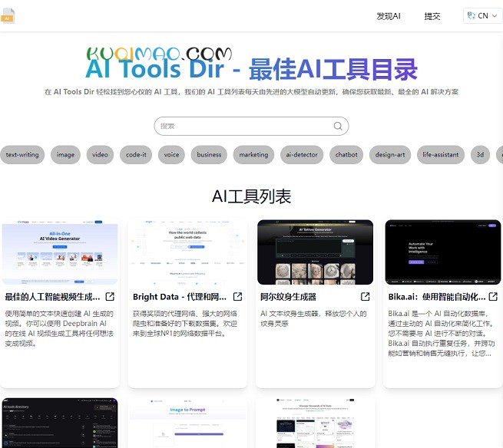Select the chatbot category tag
The height and width of the screenshot is (448, 503).
[346, 154]
